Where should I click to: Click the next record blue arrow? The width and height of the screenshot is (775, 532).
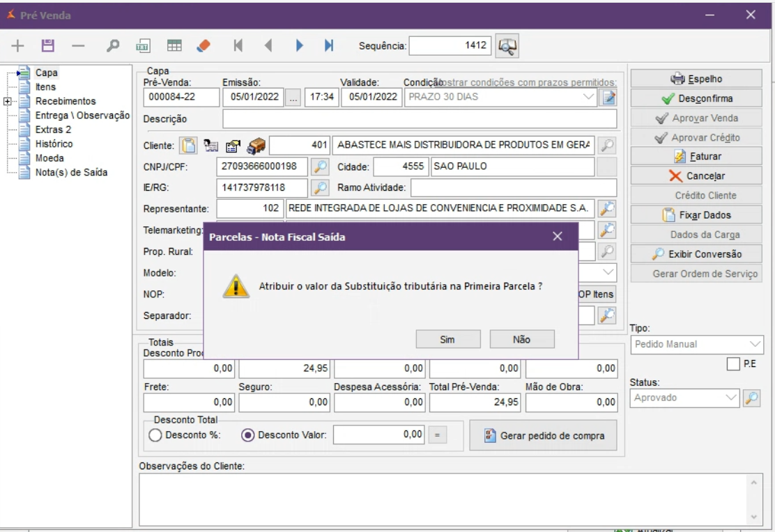300,45
